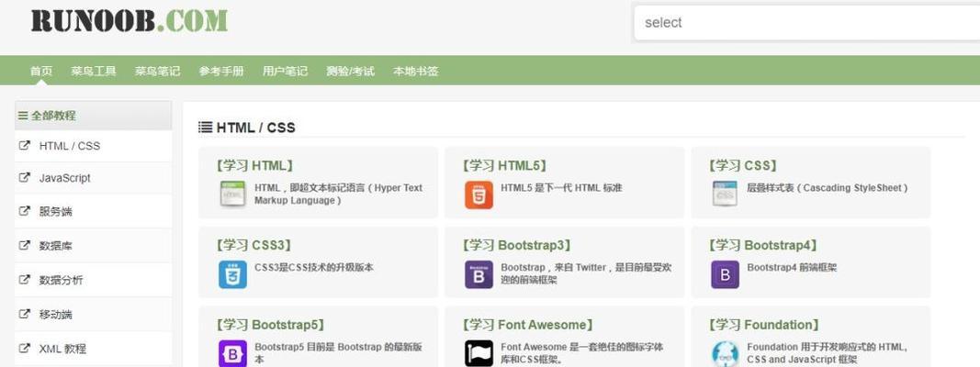Screen dimensions: 980x367
Task: Click description starting "Bootstrap，来自 Twitter"
Action: [586, 274]
